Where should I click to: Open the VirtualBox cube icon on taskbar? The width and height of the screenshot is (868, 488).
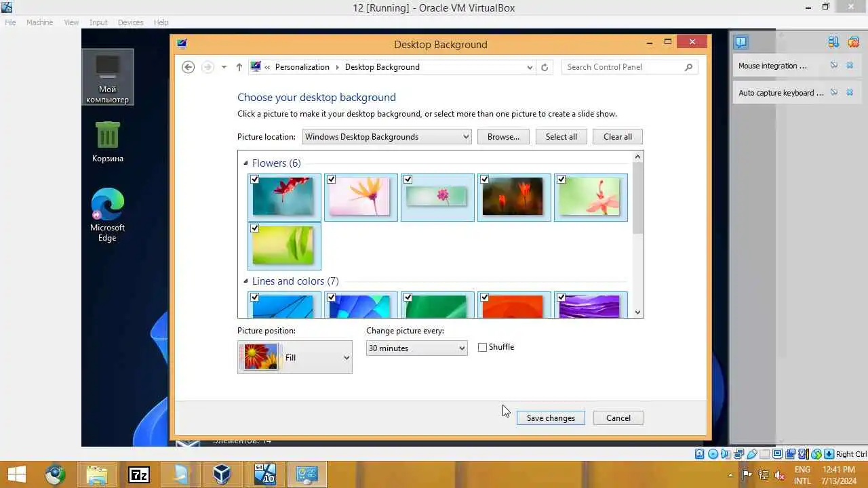222,474
